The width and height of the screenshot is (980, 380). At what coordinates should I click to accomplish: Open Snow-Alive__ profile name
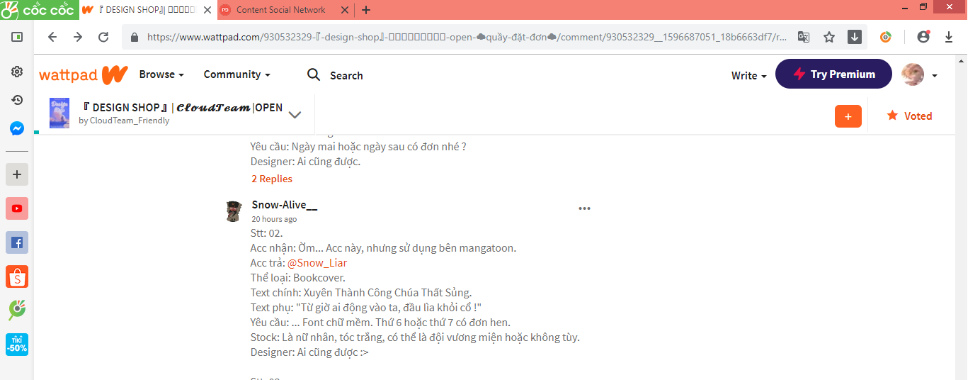coord(285,205)
